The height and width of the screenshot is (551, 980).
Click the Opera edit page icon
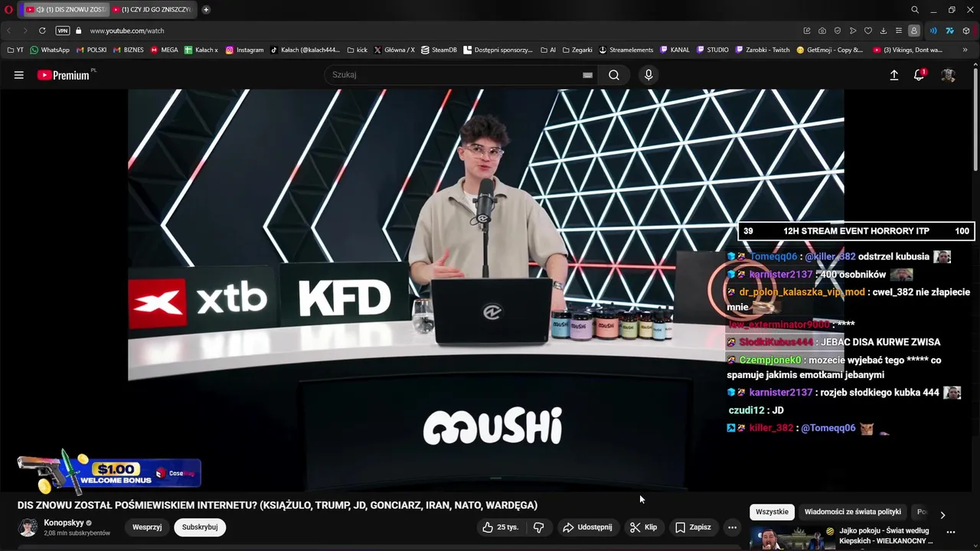click(x=807, y=31)
